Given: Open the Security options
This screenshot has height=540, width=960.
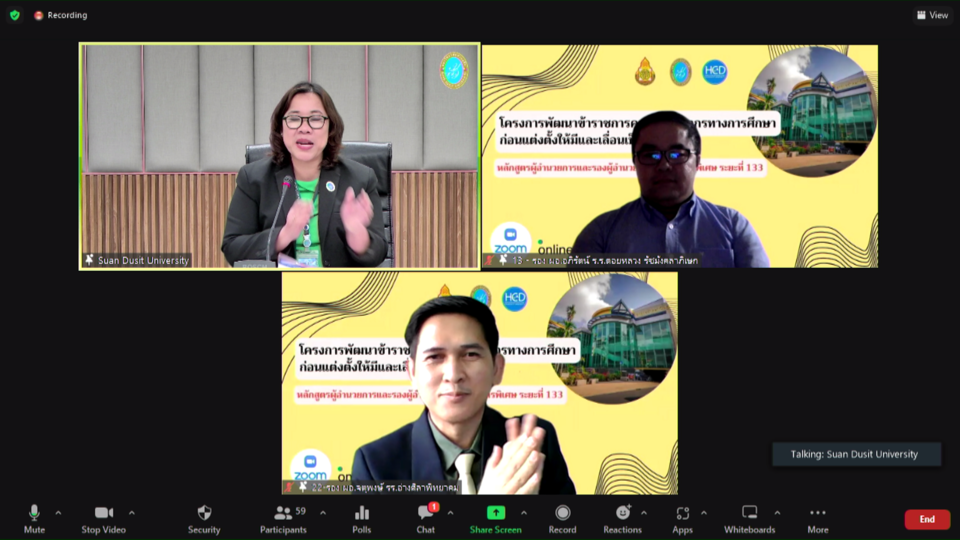Looking at the screenshot, I should 204,517.
